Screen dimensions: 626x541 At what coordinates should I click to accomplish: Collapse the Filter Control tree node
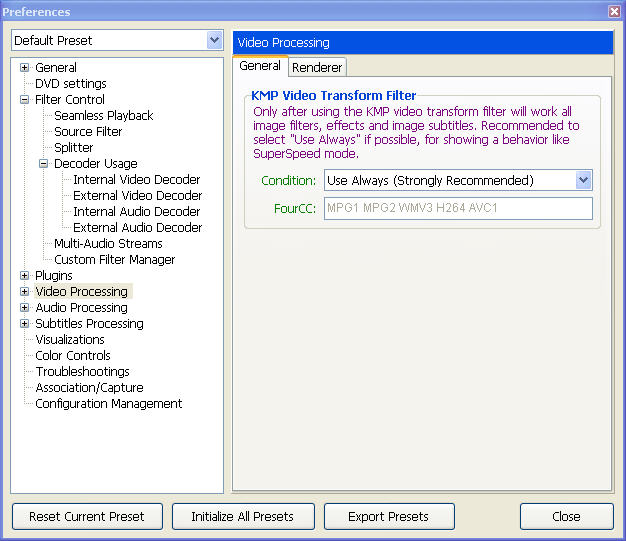[x=24, y=100]
